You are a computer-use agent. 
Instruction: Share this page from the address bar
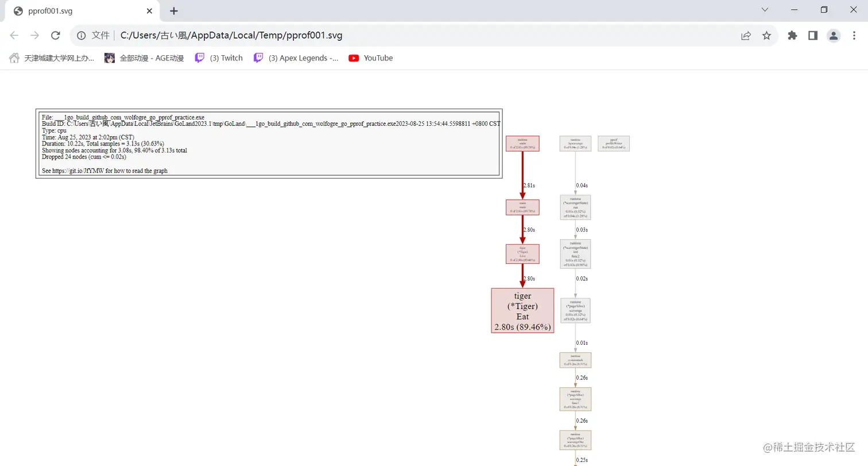pos(746,36)
